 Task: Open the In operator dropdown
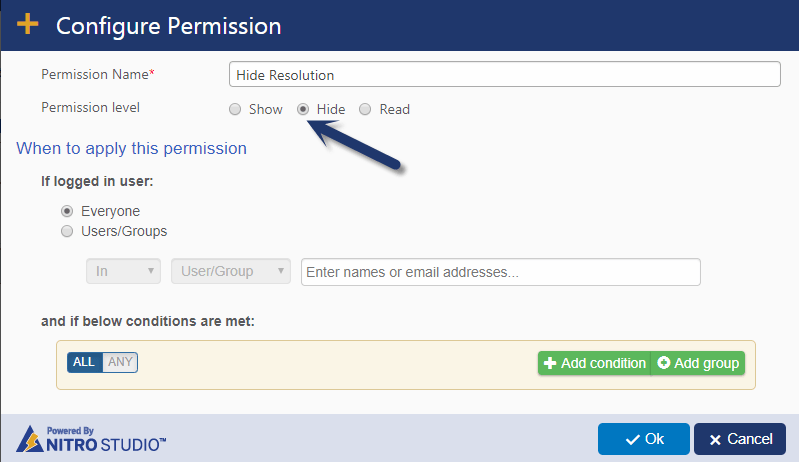tap(124, 271)
